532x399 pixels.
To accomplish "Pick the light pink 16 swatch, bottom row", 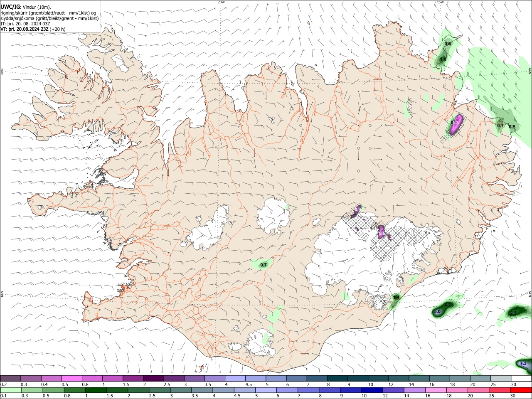I will (436, 390).
